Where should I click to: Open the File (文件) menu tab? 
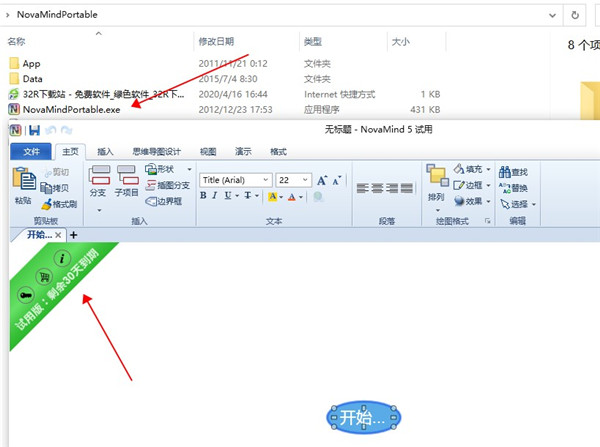[31, 152]
